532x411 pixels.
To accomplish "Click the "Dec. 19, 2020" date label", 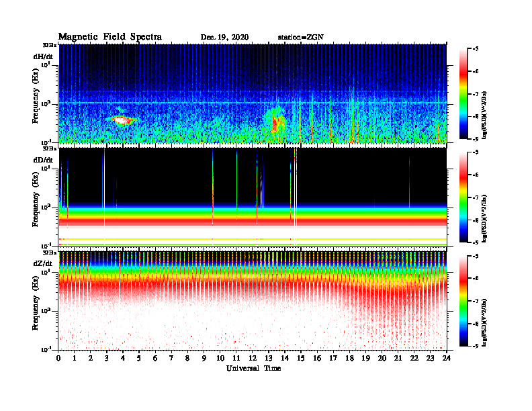I will [224, 38].
